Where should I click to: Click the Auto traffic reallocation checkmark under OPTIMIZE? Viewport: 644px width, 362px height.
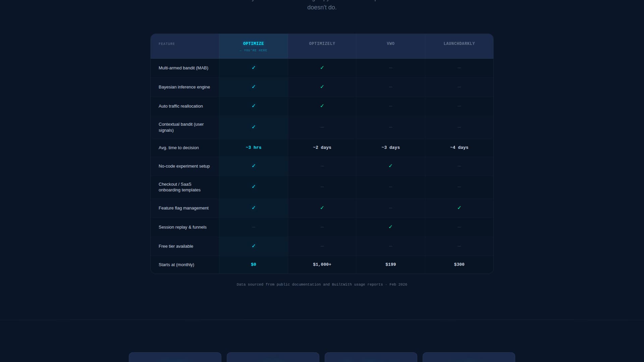click(x=254, y=106)
